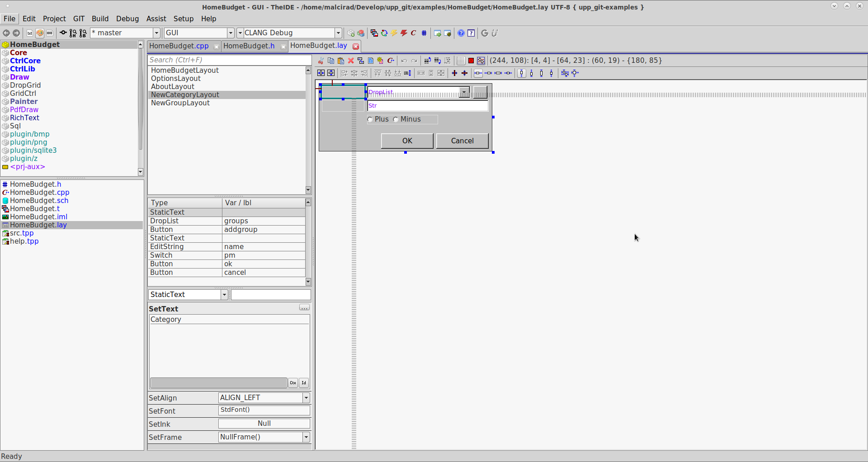This screenshot has width=868, height=462.
Task: Click the layout Search (Ctrl+F) field
Action: tap(229, 60)
